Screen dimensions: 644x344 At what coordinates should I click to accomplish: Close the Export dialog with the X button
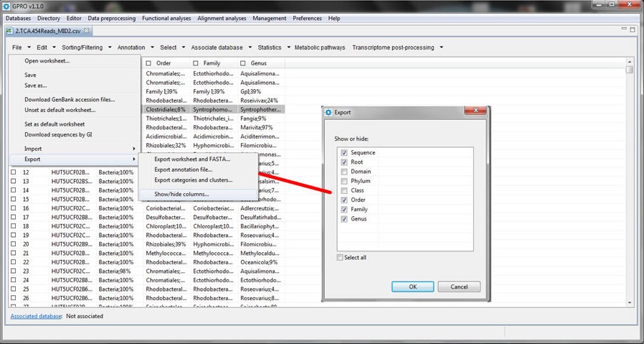(x=475, y=112)
